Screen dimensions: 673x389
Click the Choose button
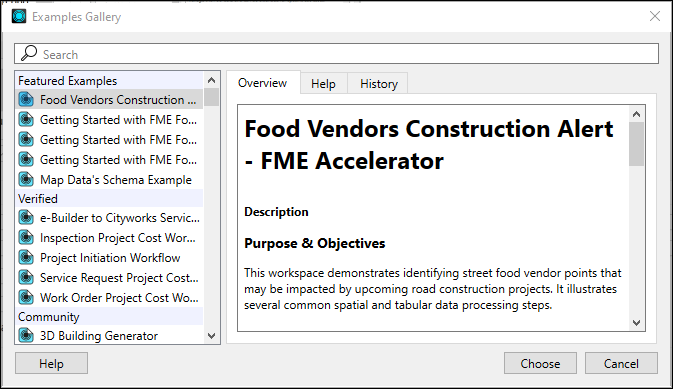540,364
